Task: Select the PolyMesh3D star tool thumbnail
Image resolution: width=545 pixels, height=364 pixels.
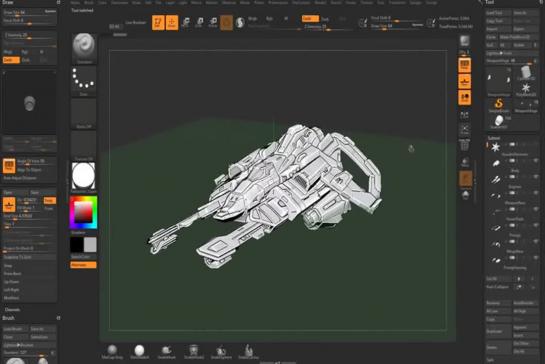Action: pos(526,89)
